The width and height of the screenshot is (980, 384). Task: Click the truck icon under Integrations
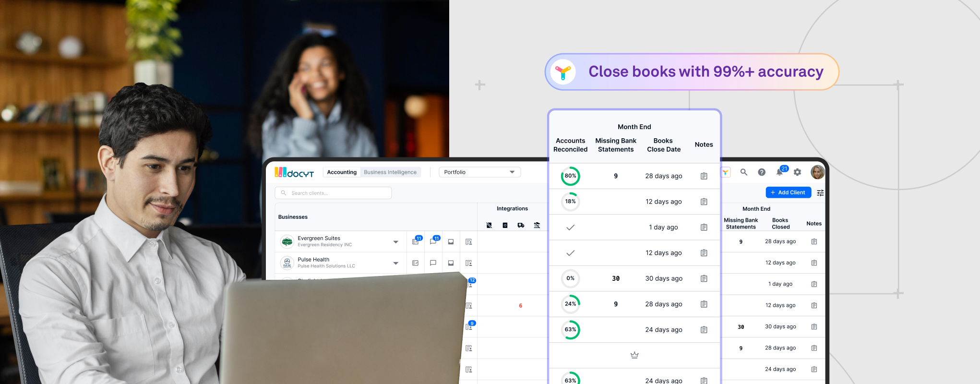pyautogui.click(x=521, y=225)
